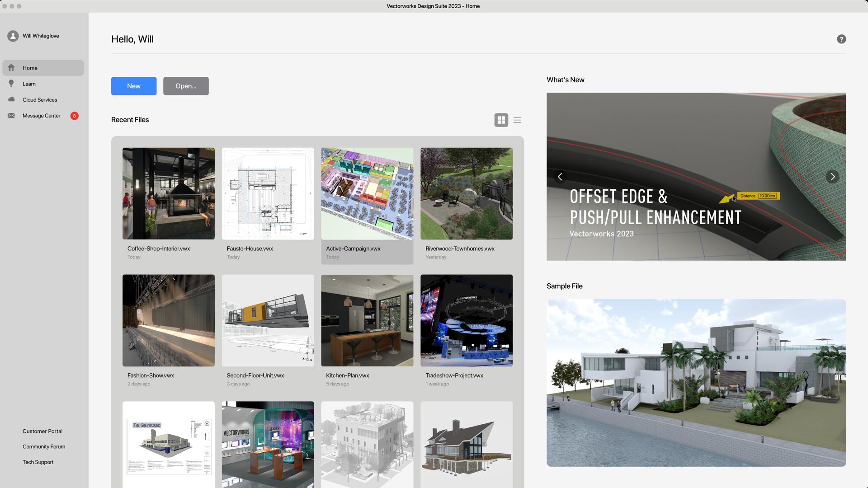
Task: Show next What's New slide
Action: pyautogui.click(x=832, y=177)
